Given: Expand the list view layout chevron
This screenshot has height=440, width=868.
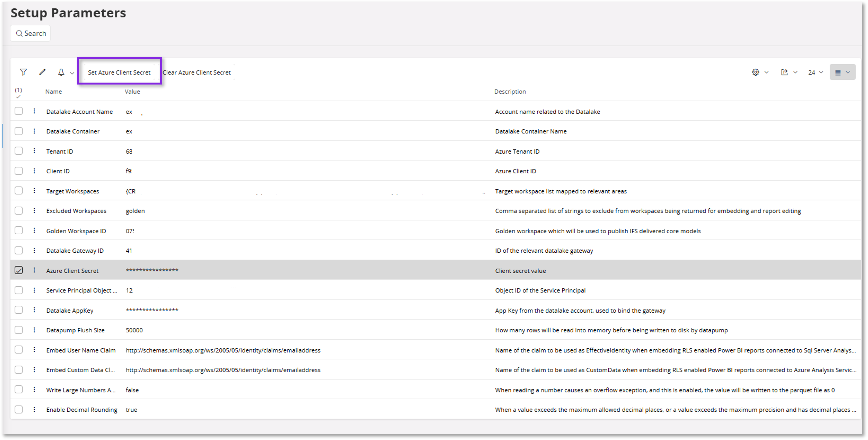Looking at the screenshot, I should point(848,72).
